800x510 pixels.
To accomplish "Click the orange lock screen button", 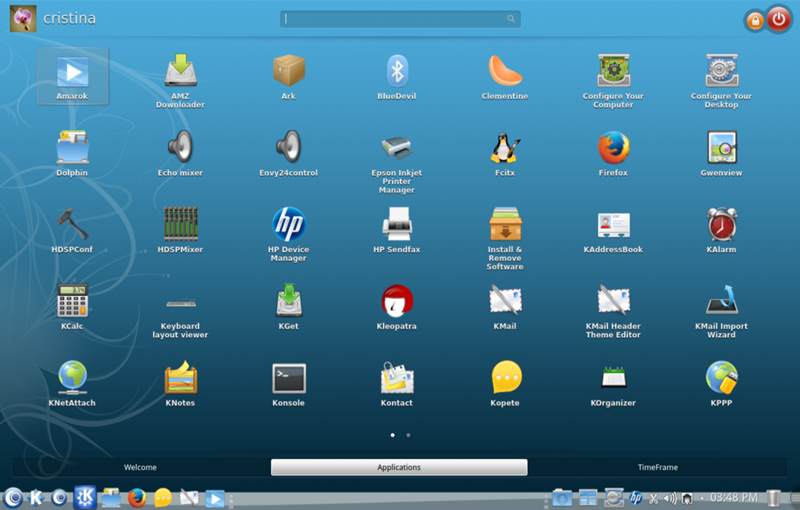I will coord(754,20).
